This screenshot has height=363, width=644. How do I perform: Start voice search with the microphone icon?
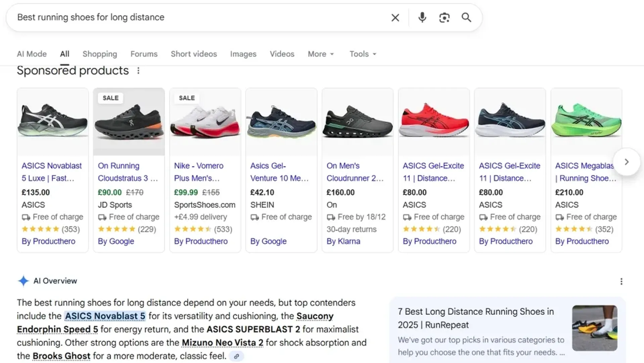[422, 17]
